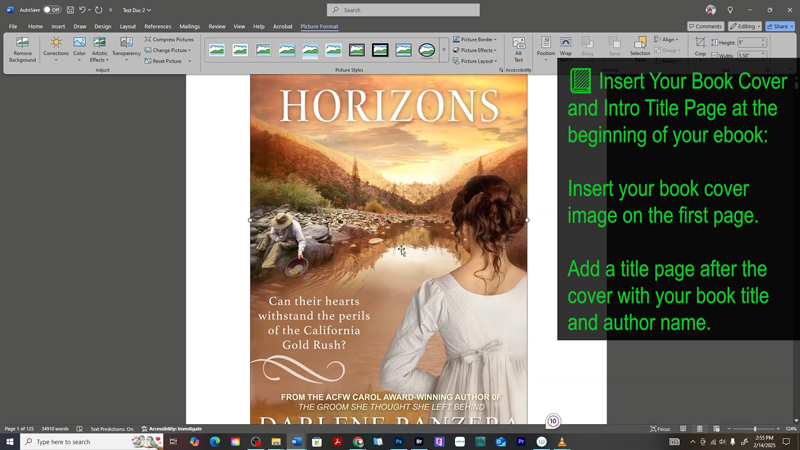Enable Focus mode
Image resolution: width=800 pixels, height=450 pixels.
(660, 429)
